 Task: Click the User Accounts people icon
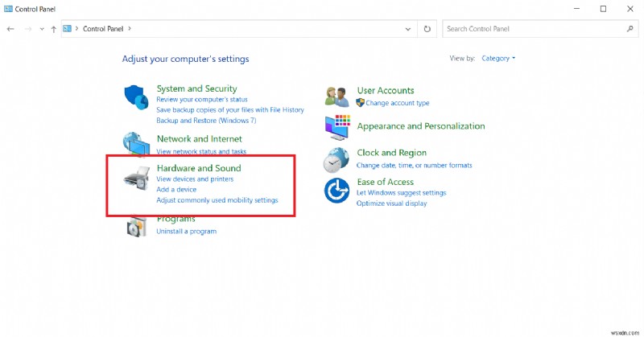pos(336,97)
